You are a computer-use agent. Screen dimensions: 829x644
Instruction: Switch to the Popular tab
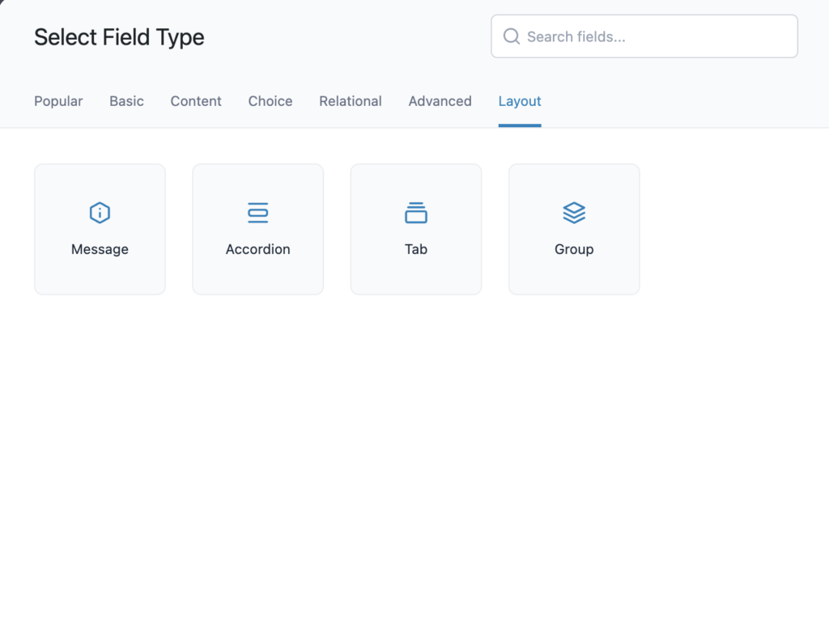[x=58, y=101]
